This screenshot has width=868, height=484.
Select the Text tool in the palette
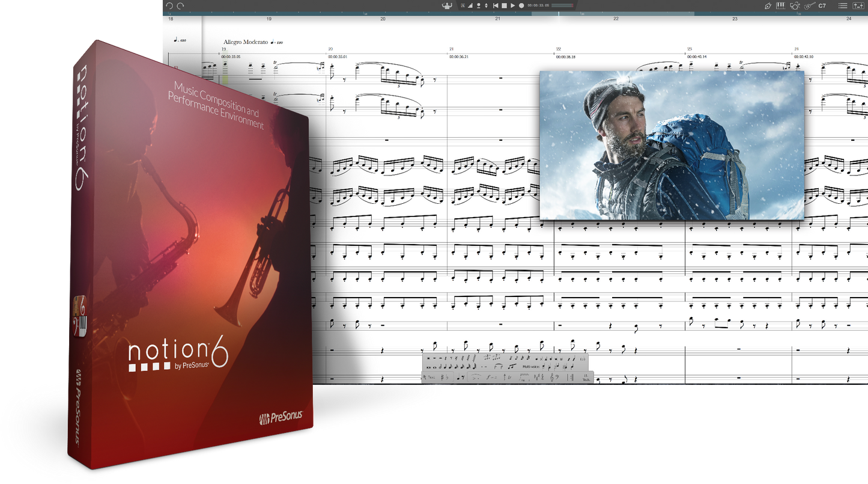[431, 378]
